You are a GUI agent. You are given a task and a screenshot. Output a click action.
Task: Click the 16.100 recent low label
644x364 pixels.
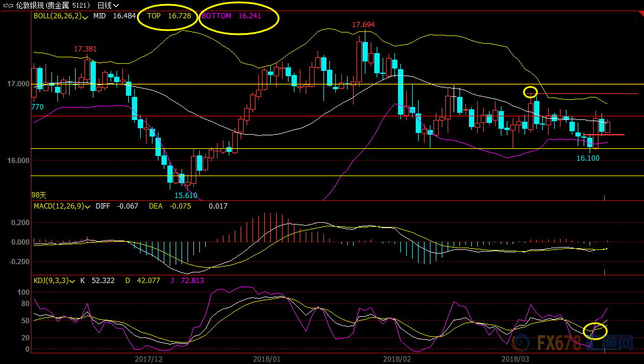(588, 158)
